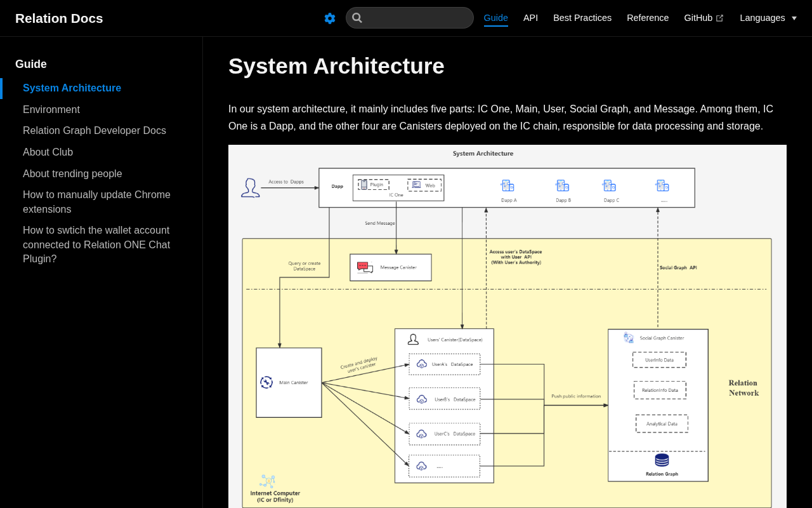
Task: Click the Message Canister chat icon
Action: coord(365,267)
